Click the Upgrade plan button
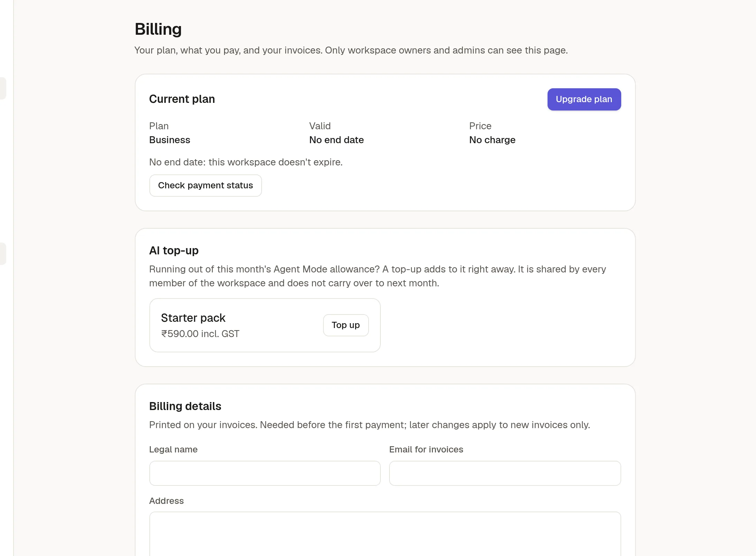This screenshot has width=756, height=556. tap(584, 99)
